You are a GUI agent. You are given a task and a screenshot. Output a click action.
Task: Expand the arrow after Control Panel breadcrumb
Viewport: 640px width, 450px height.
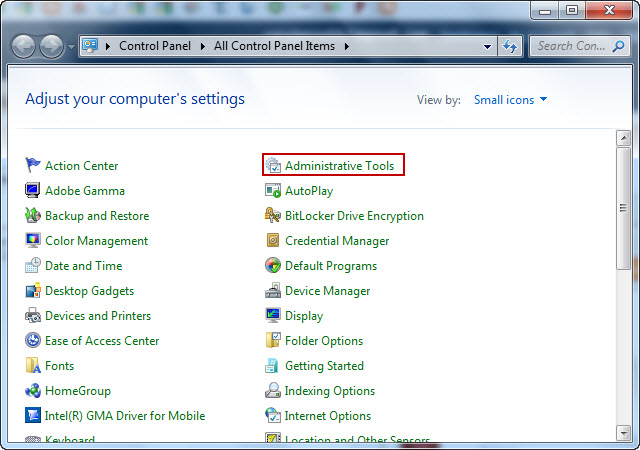click(x=202, y=46)
